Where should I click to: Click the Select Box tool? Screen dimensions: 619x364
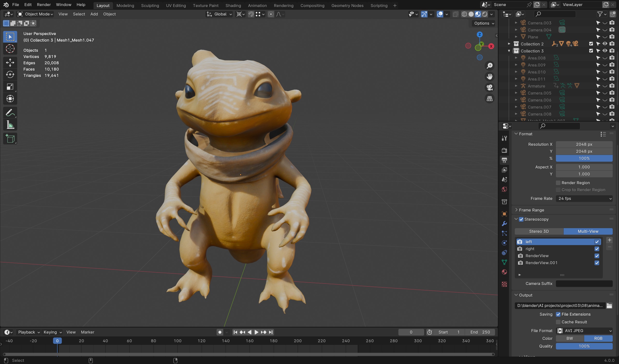10,37
